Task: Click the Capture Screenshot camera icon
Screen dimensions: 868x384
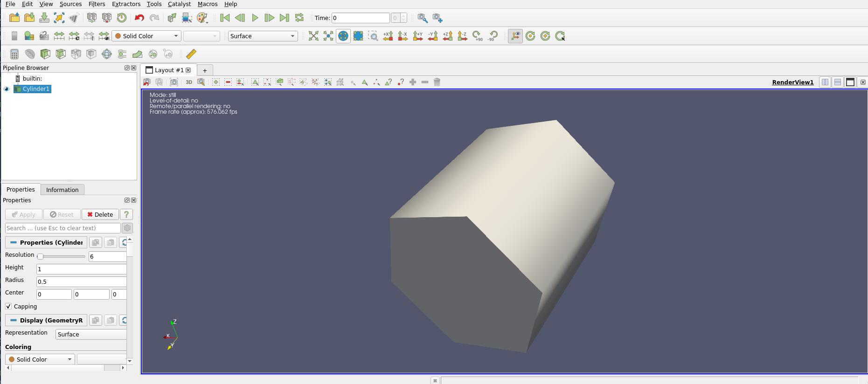Action: click(174, 82)
